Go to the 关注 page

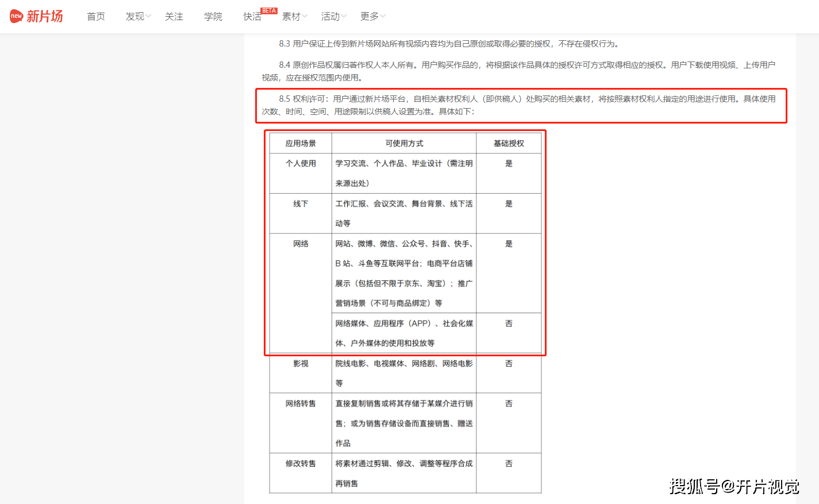click(x=174, y=17)
